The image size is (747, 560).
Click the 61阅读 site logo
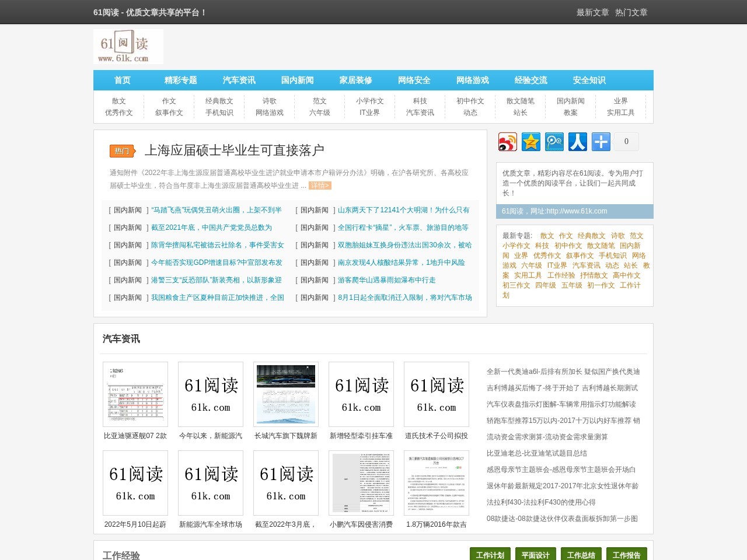tap(128, 47)
